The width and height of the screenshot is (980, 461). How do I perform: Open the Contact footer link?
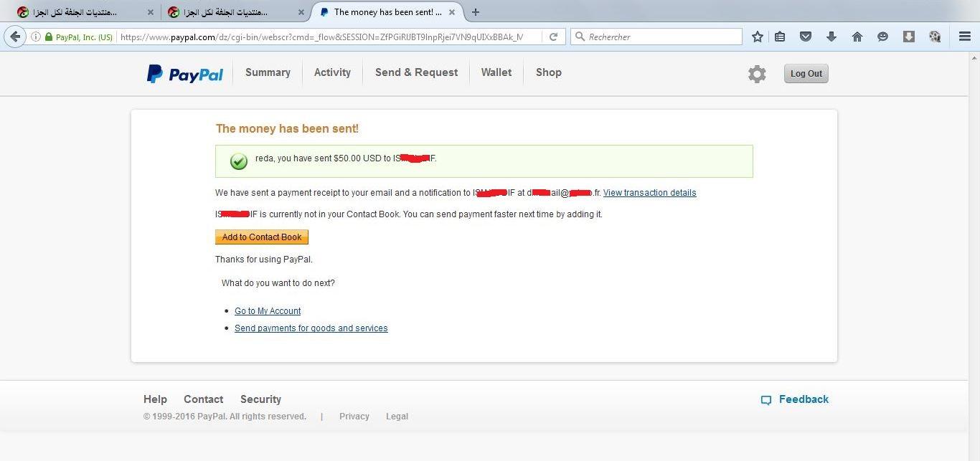pyautogui.click(x=204, y=399)
